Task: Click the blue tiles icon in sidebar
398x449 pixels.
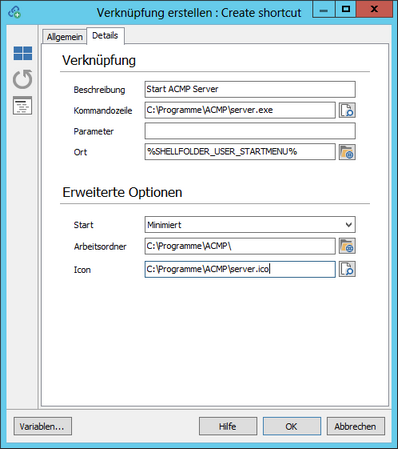Action: [23, 53]
